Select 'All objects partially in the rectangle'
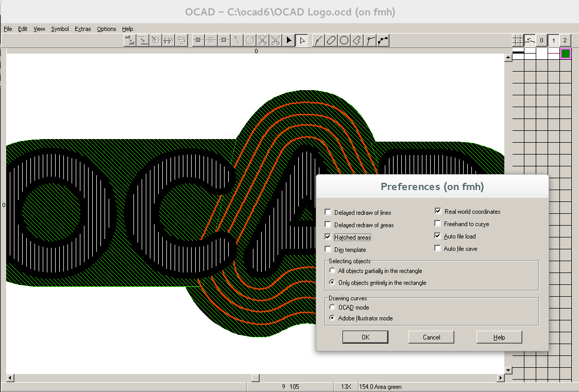Image resolution: width=579 pixels, height=392 pixels. tap(332, 270)
